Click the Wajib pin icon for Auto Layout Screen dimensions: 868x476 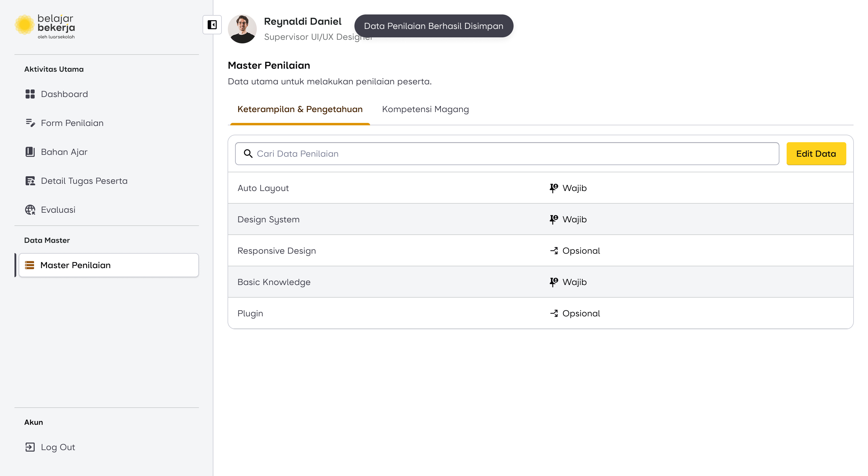pyautogui.click(x=554, y=188)
